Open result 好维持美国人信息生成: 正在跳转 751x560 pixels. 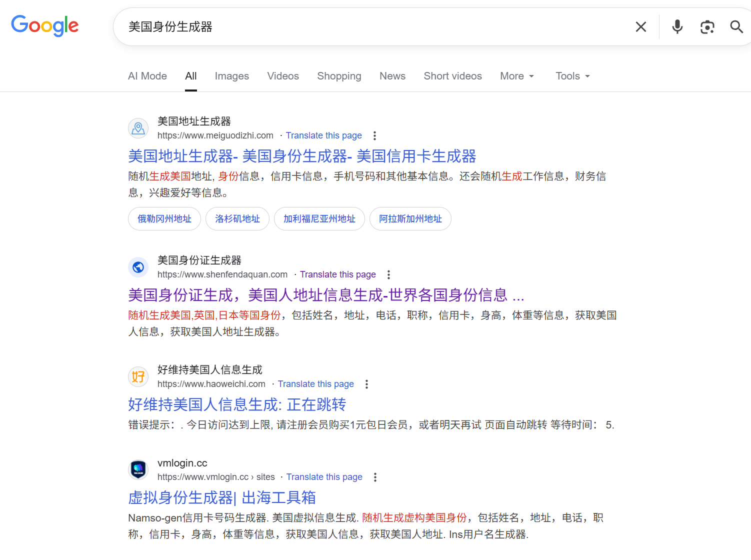[x=237, y=404]
